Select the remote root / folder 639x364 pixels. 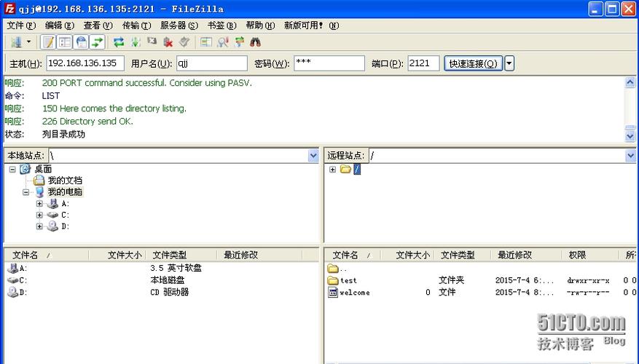click(x=357, y=169)
